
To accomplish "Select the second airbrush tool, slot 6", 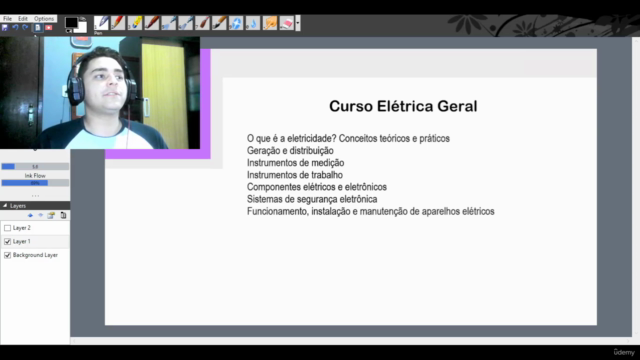I will point(186,23).
